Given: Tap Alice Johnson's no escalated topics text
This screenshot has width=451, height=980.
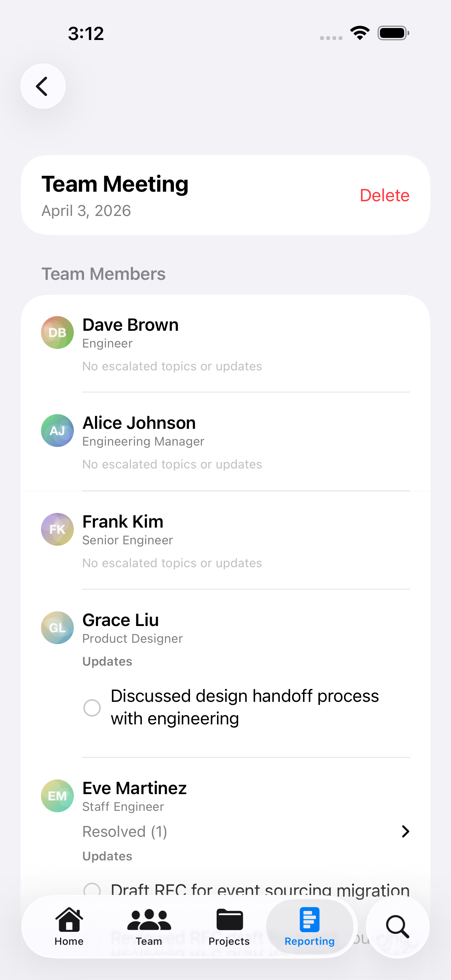Looking at the screenshot, I should (x=172, y=464).
